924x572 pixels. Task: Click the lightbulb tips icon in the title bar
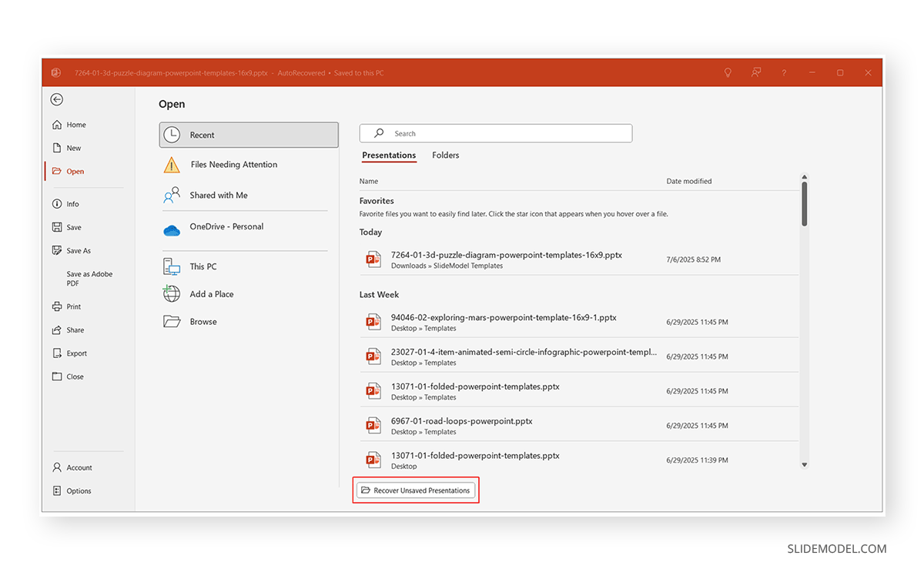click(727, 72)
